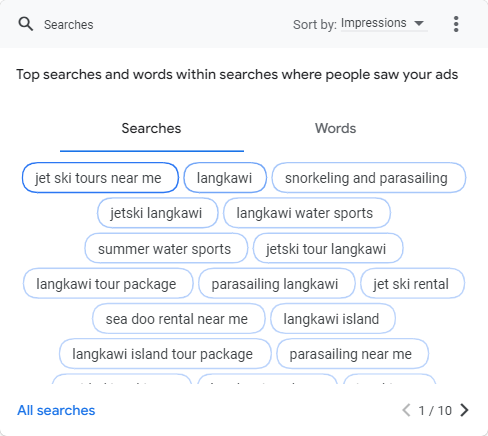
Task: Select the 'jet ski tours near me' chip
Action: click(x=100, y=178)
